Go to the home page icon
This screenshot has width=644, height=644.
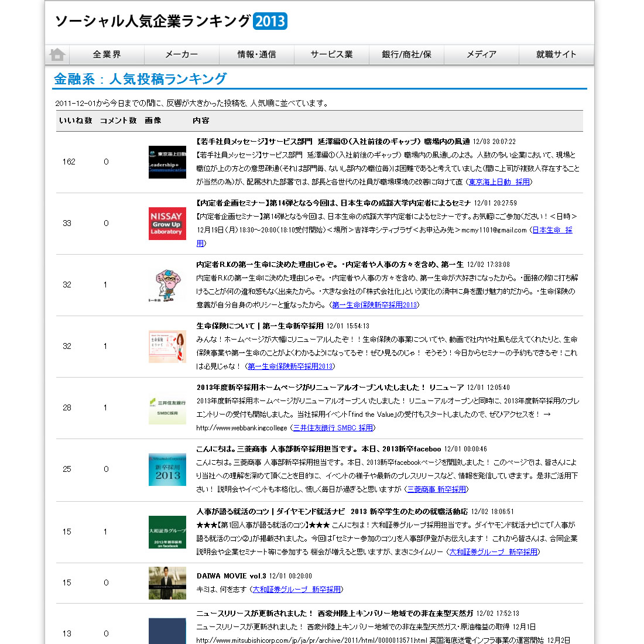pyautogui.click(x=57, y=54)
